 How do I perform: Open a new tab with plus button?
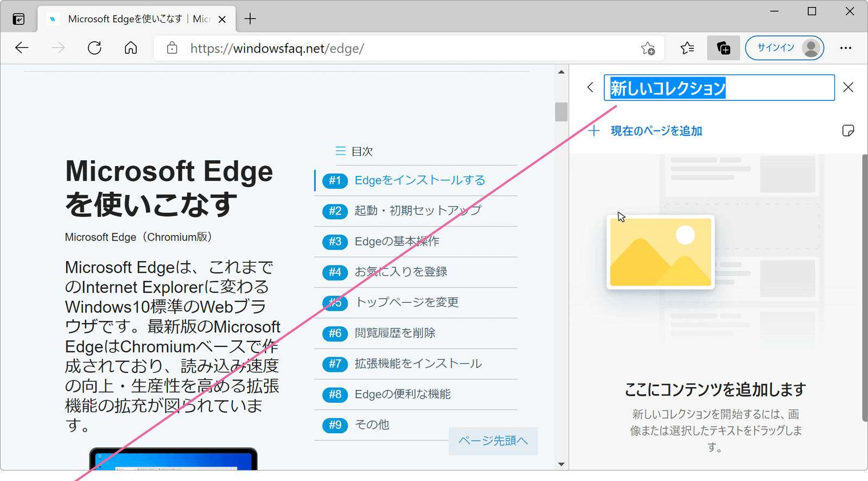250,19
